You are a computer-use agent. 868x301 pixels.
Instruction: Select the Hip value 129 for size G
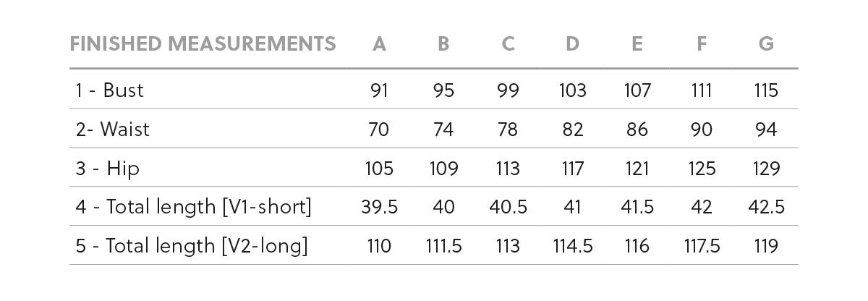pos(766,169)
